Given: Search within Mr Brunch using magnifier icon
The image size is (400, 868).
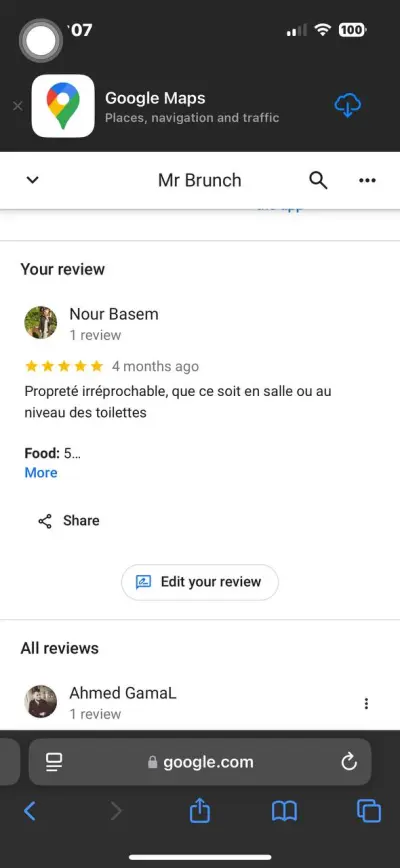Looking at the screenshot, I should pos(318,180).
